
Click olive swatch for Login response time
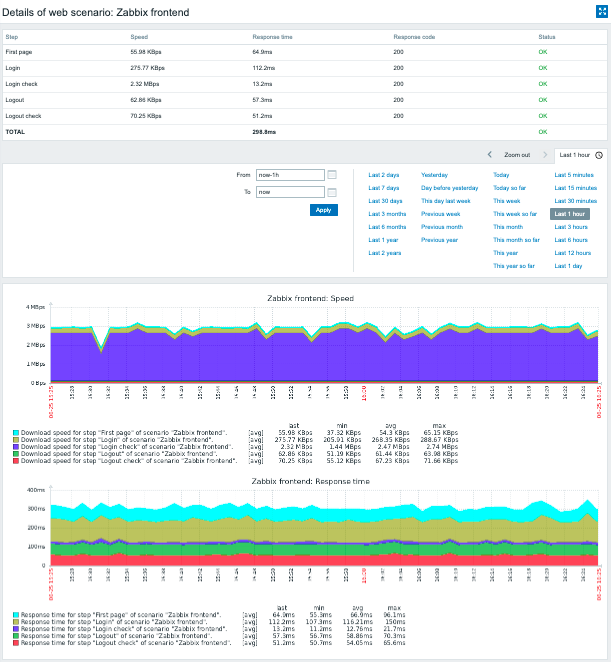tap(16, 622)
